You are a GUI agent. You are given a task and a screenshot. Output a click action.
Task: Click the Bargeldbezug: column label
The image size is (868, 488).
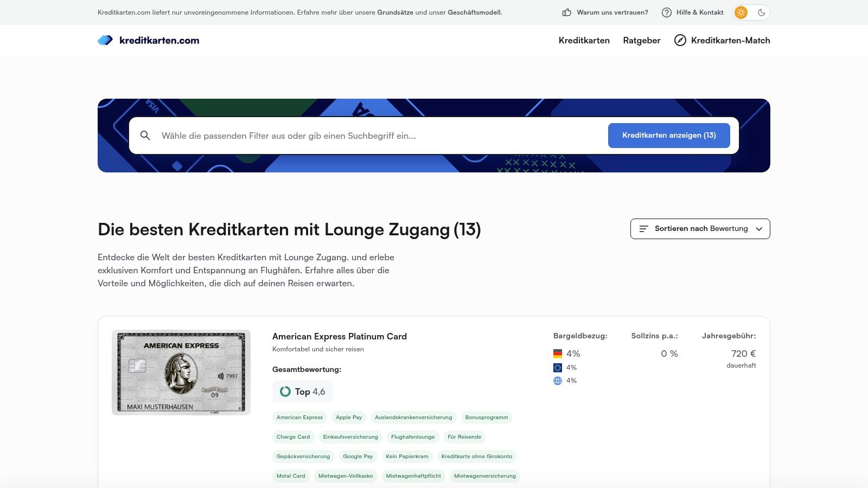coord(580,336)
